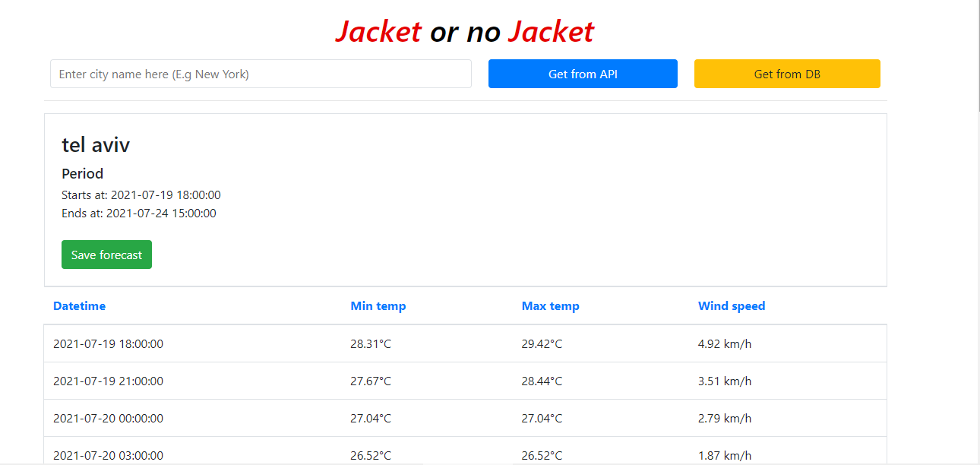
Task: Select the 2021-07-20 00:00:00 datetime cell
Action: click(108, 419)
